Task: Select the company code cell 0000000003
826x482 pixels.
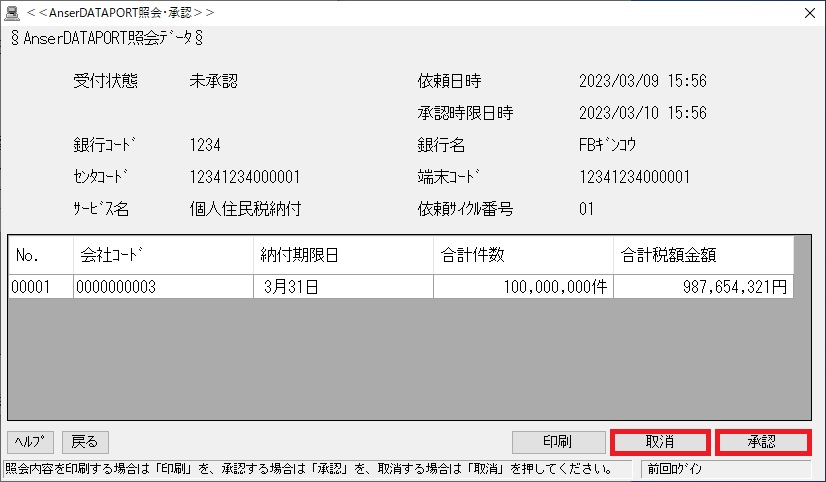Action: click(x=162, y=287)
